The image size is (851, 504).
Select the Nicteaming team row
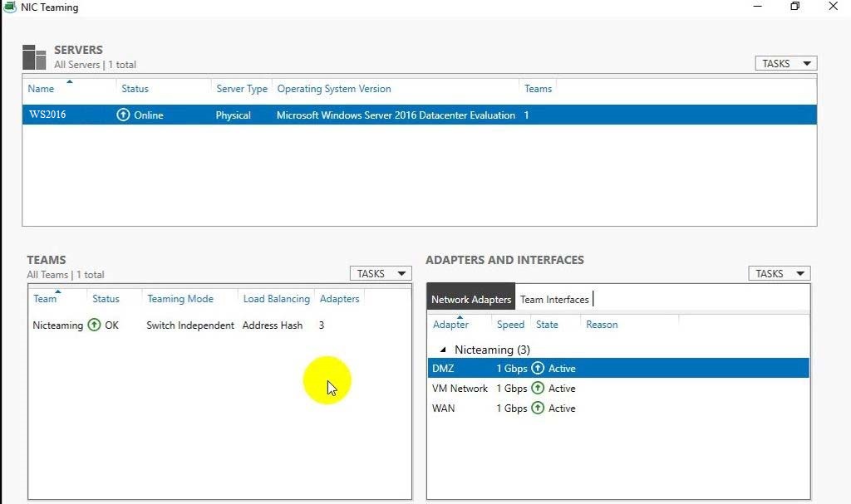pyautogui.click(x=219, y=325)
